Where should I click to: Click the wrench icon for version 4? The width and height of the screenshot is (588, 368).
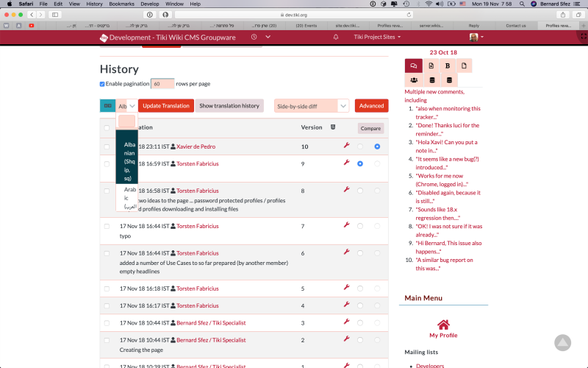click(x=346, y=304)
